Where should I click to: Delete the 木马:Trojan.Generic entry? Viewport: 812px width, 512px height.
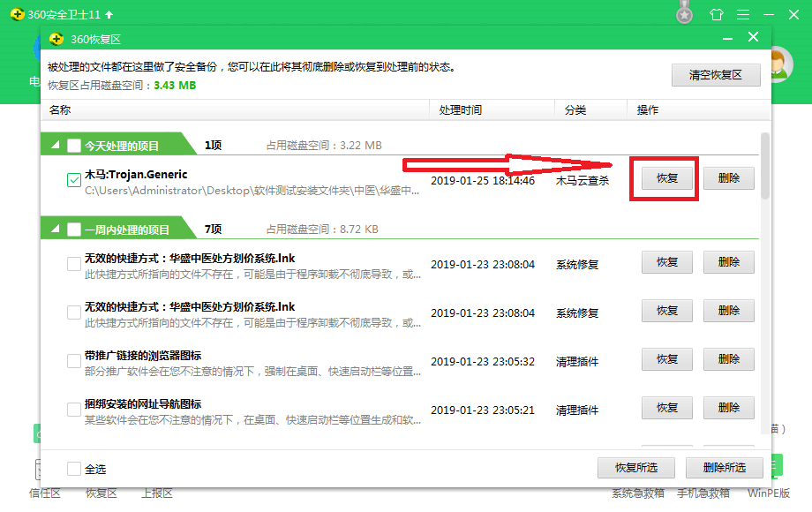click(x=729, y=178)
